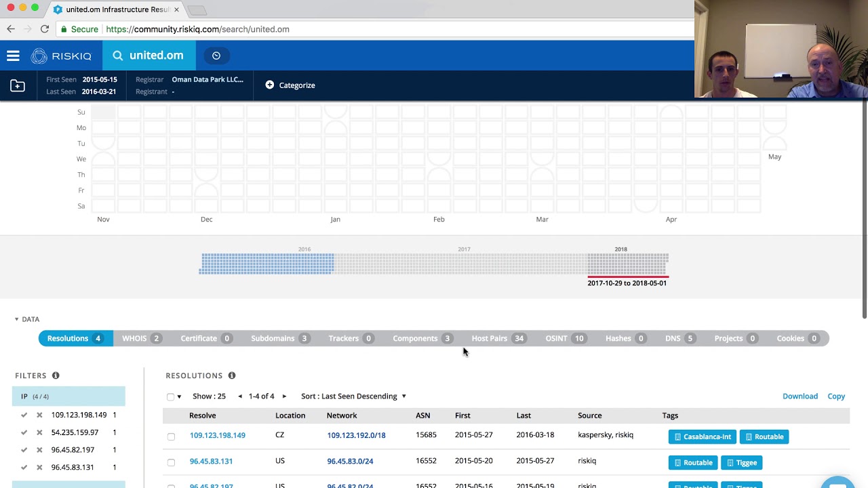Tick the select-all resolutions checkbox
868x488 pixels.
(x=170, y=396)
